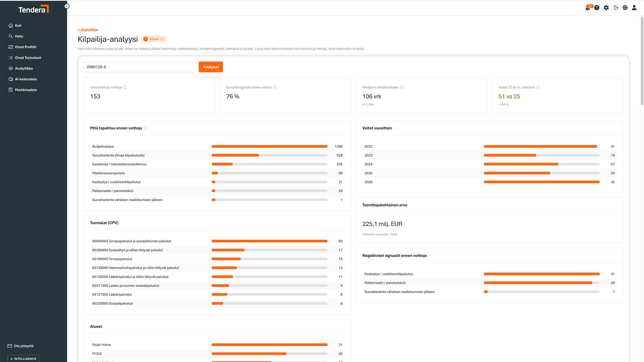The image size is (644, 362).
Task: Click the Analytiikka eye icon
Action: pos(11,68)
